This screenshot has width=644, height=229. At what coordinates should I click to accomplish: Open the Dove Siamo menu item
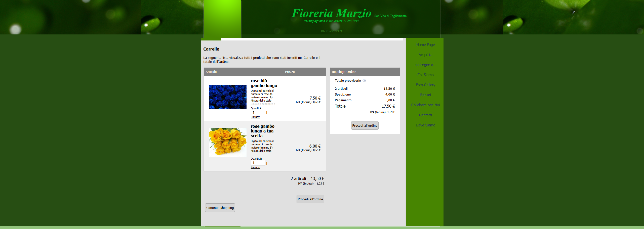425,125
